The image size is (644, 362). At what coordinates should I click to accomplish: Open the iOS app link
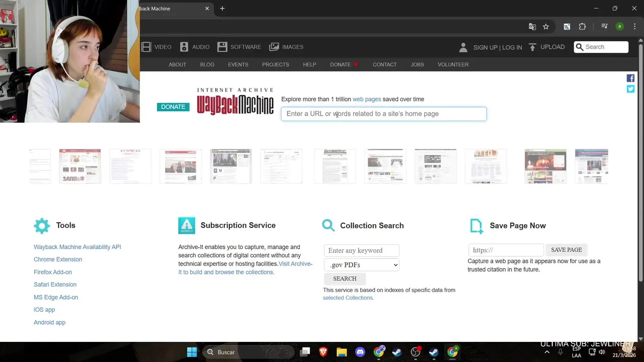click(x=44, y=310)
